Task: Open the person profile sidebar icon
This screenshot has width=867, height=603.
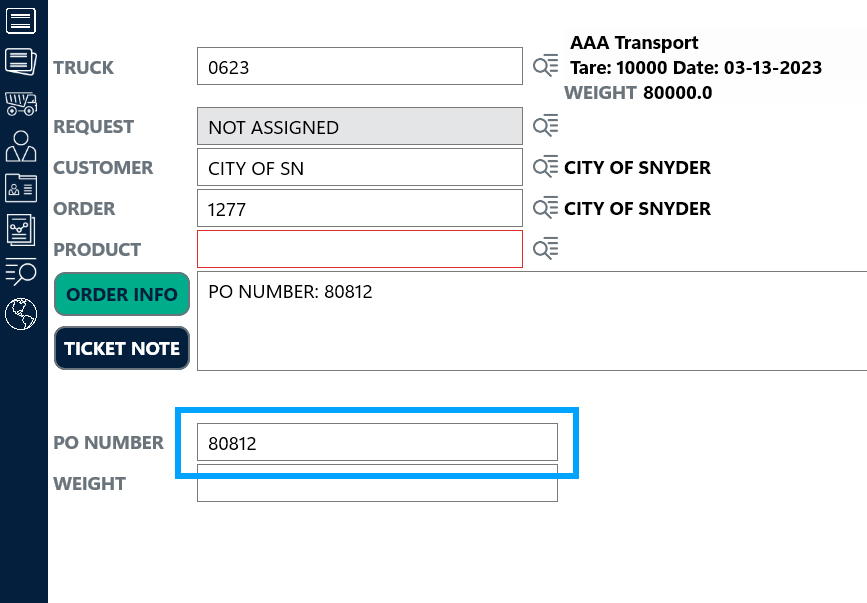Action: tap(21, 146)
